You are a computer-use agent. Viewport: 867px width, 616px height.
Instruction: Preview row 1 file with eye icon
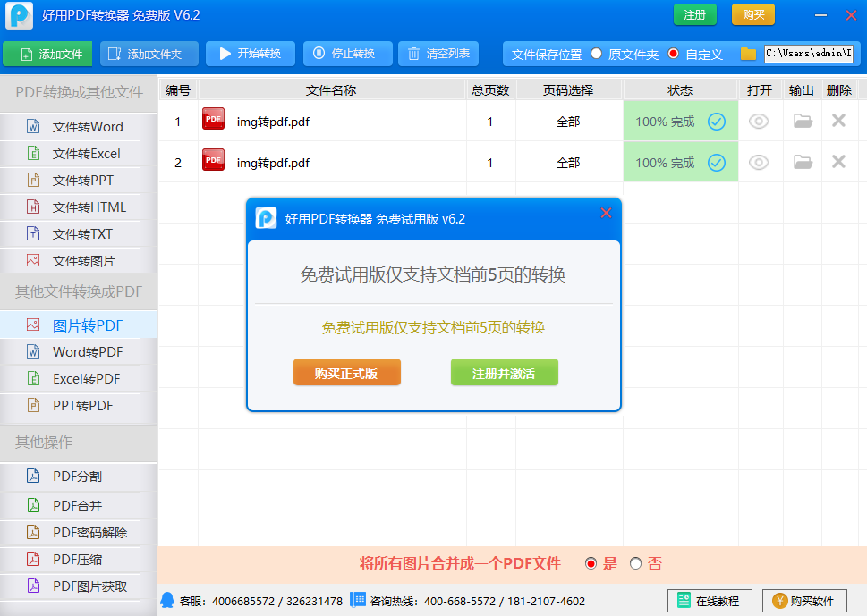click(759, 121)
